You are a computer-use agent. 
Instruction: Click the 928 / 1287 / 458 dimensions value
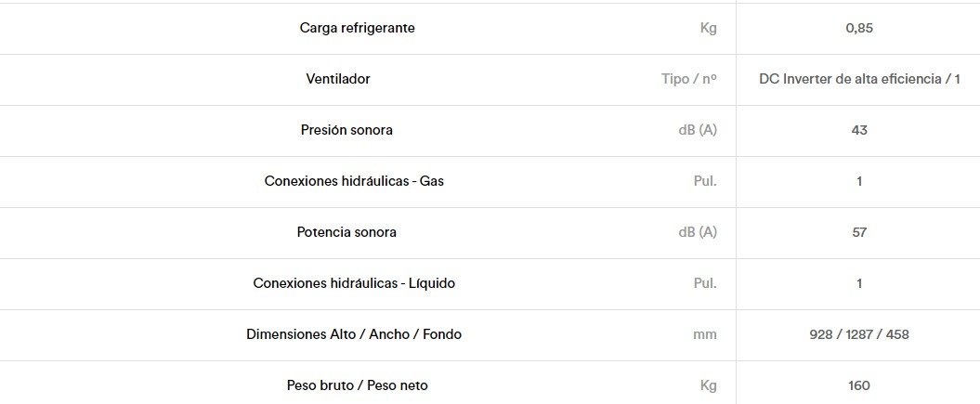click(858, 334)
